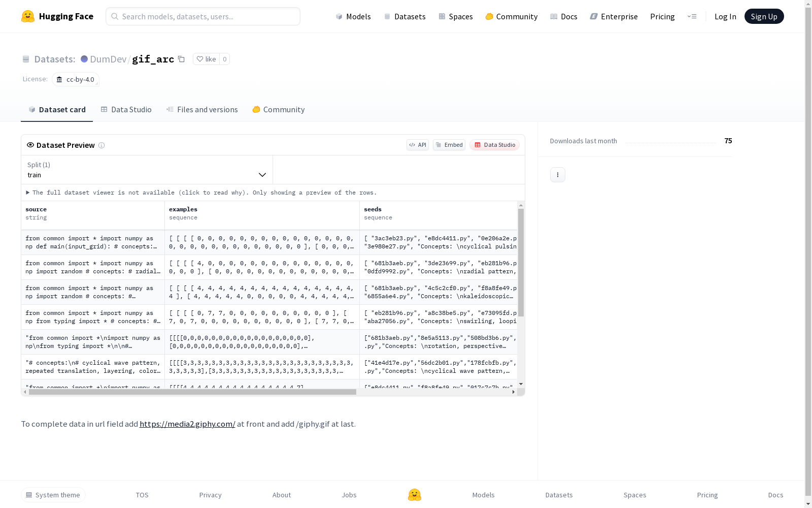
Task: Open the Models footer link
Action: click(x=484, y=495)
